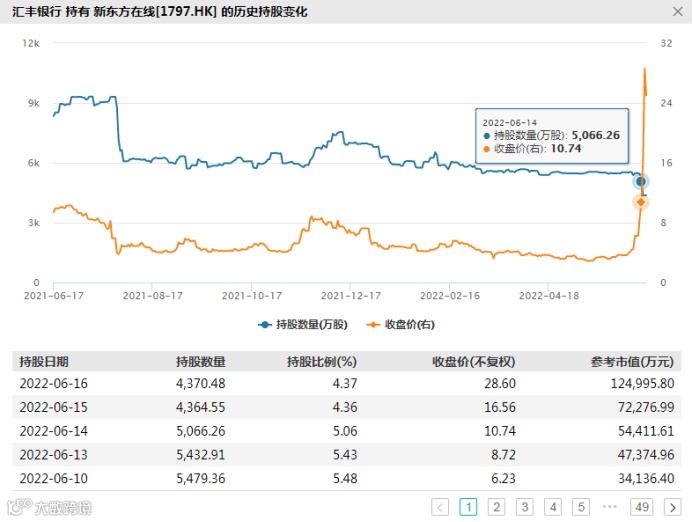693x522 pixels.
Task: Go to the next page arrow
Action: (x=673, y=507)
